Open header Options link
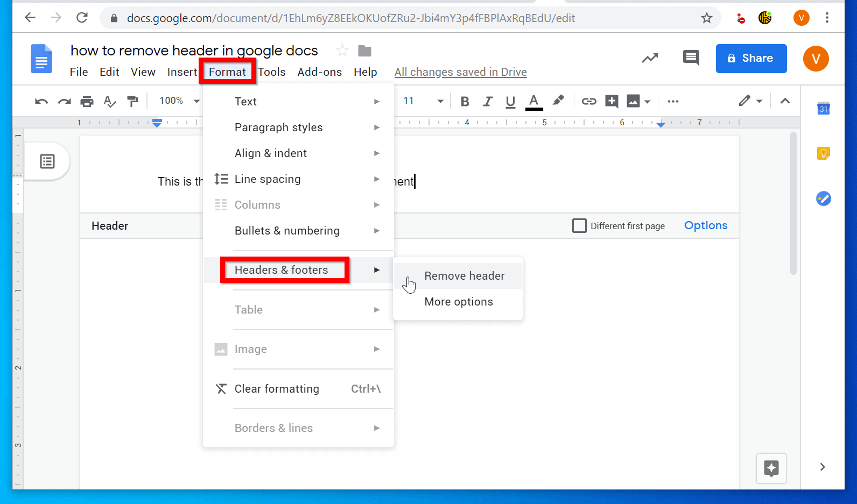Image resolution: width=857 pixels, height=504 pixels. tap(706, 225)
